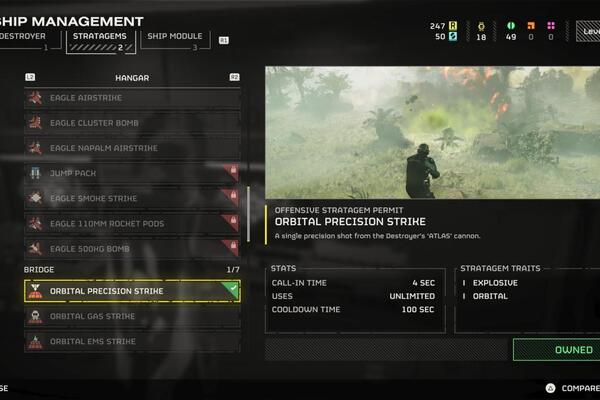Click the Eagle Smoke Strike icon

point(35,198)
